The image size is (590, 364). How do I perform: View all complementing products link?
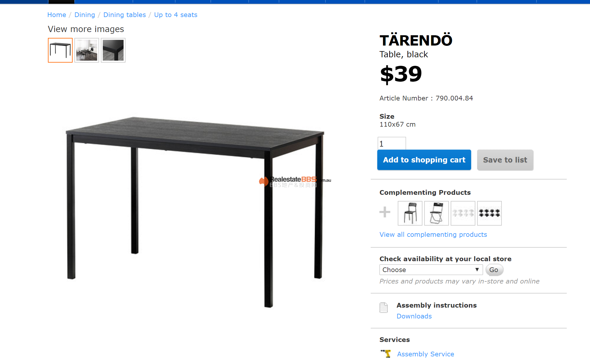coord(433,234)
